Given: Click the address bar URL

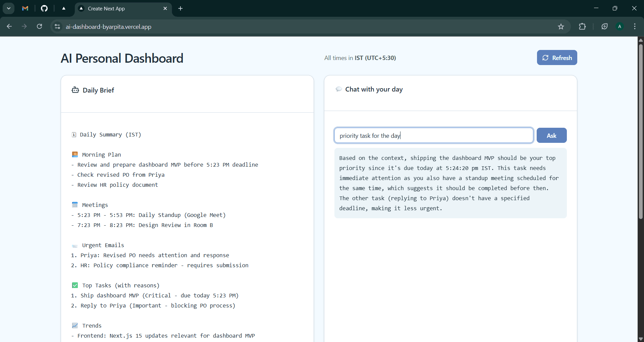Looking at the screenshot, I should (x=108, y=26).
